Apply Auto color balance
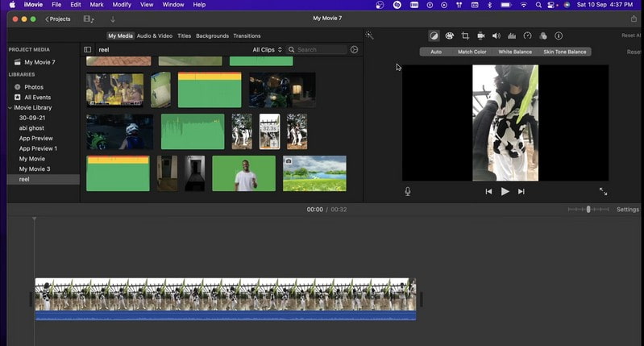The image size is (644, 346). (436, 52)
